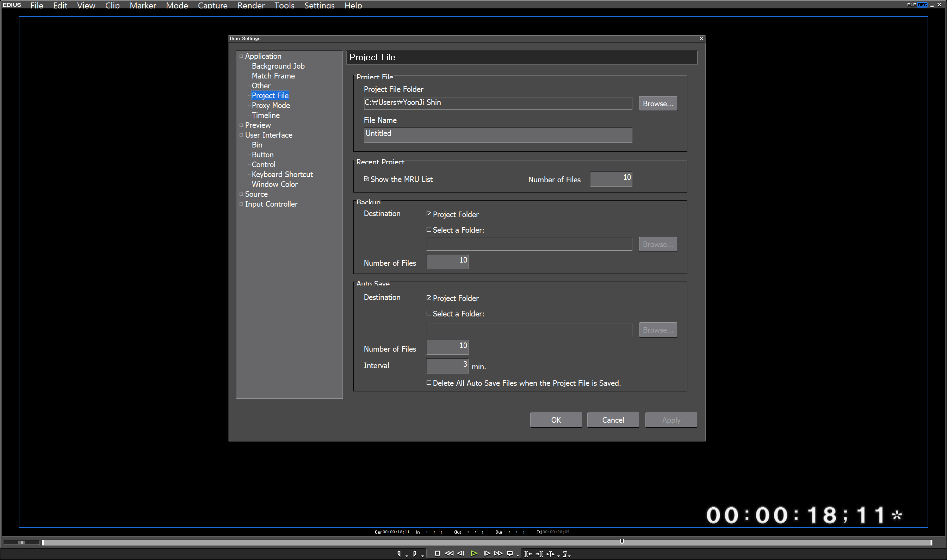Click the Loop playback icon
The image size is (947, 560).
(509, 554)
